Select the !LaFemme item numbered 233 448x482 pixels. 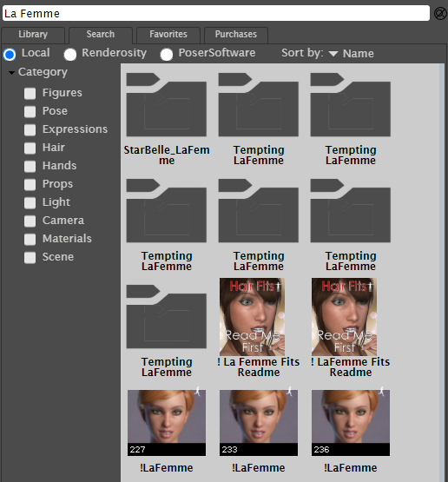point(259,423)
